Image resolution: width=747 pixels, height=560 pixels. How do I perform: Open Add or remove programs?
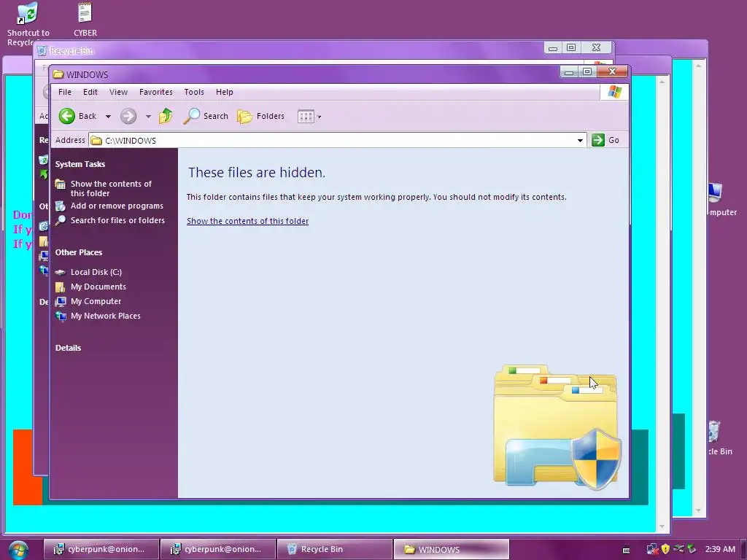pos(117,206)
